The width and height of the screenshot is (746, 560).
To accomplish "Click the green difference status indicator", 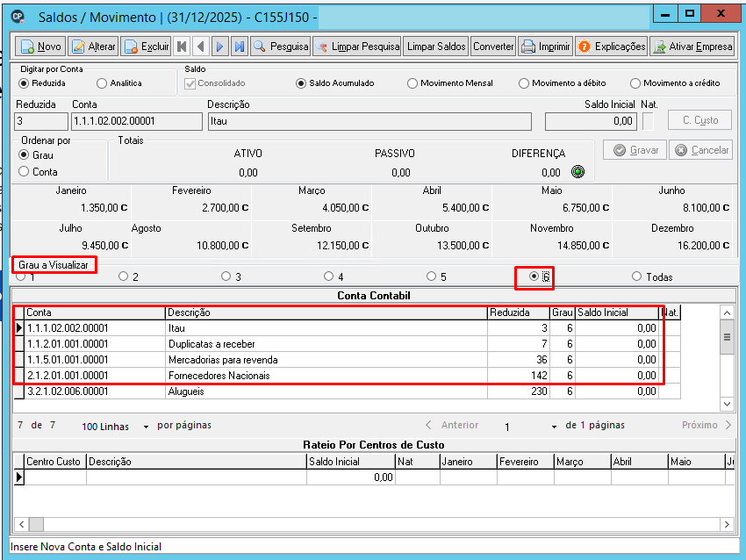I will click(x=577, y=172).
